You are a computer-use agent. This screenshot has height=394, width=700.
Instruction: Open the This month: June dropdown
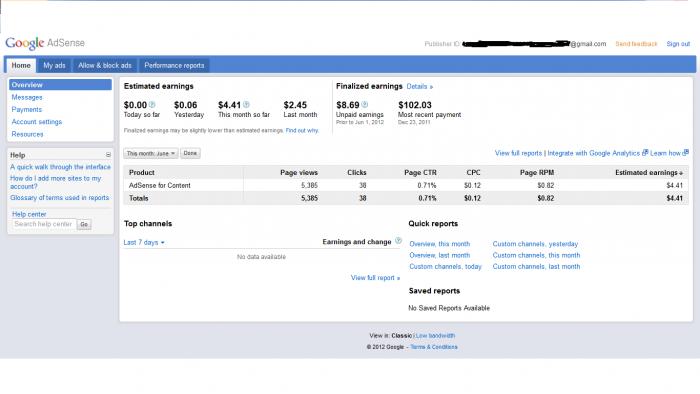coord(150,153)
